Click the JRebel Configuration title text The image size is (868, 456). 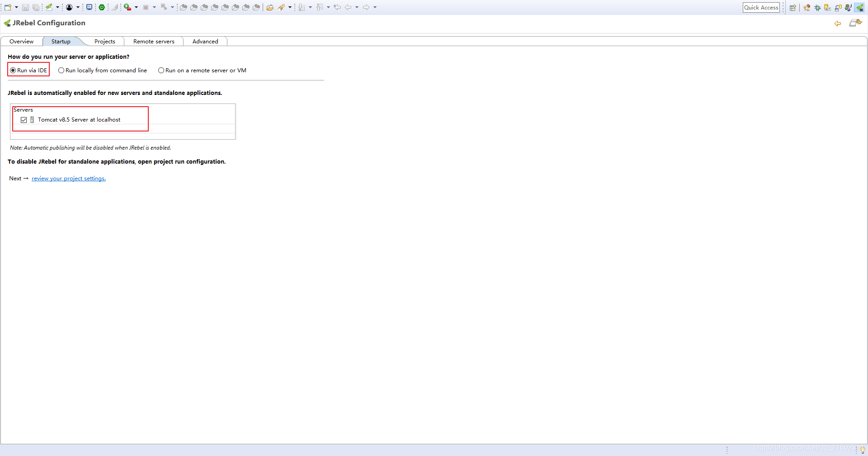coord(49,23)
